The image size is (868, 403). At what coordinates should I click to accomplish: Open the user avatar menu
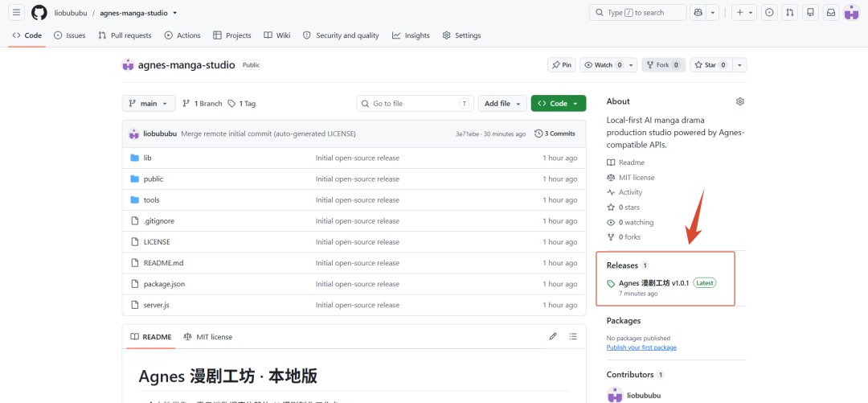tap(851, 12)
